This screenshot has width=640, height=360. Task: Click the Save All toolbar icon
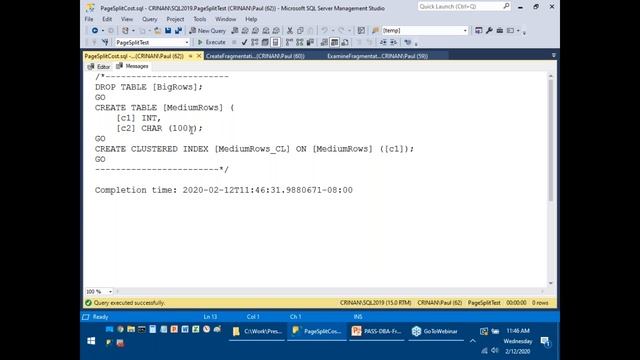178,31
